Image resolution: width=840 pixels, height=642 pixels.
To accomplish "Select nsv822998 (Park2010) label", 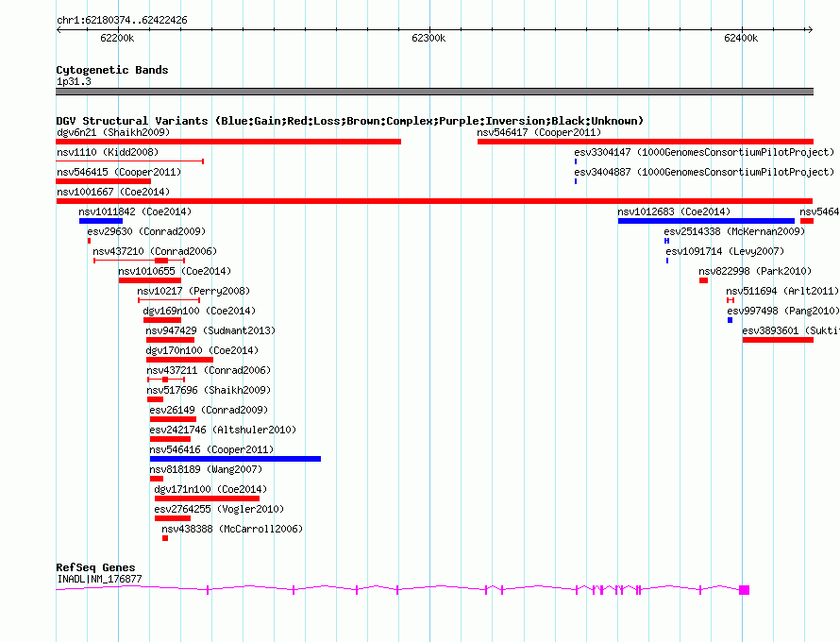I will pyautogui.click(x=755, y=271).
